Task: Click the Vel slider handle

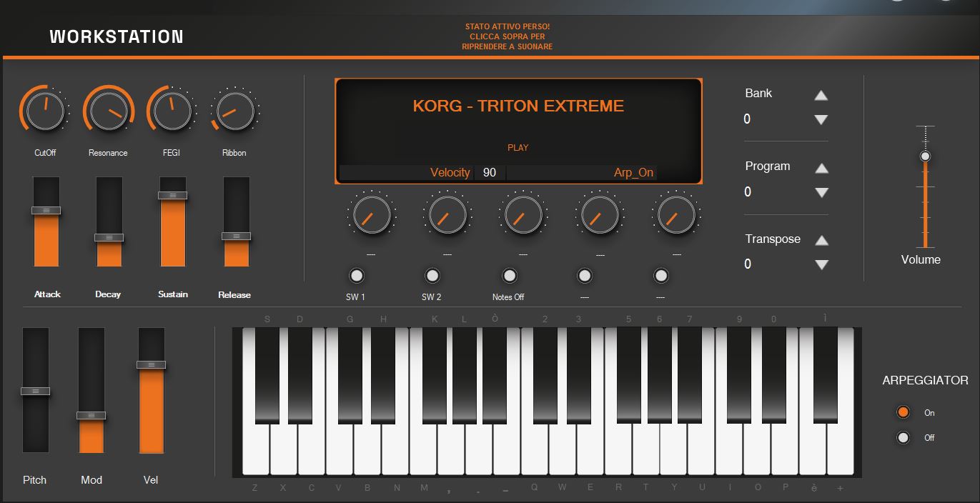Action: click(x=151, y=364)
